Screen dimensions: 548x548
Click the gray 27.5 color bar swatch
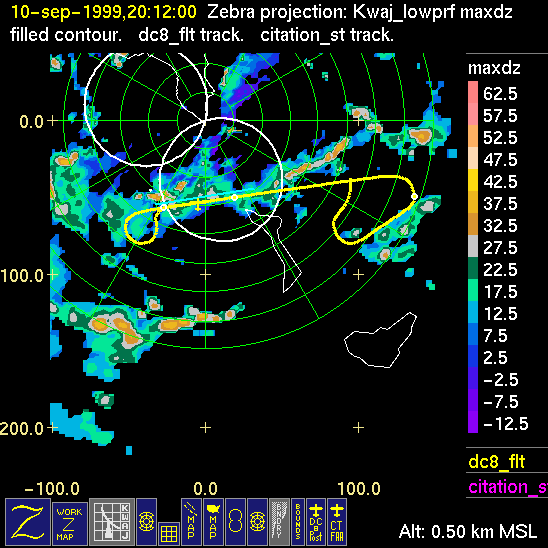(x=473, y=246)
